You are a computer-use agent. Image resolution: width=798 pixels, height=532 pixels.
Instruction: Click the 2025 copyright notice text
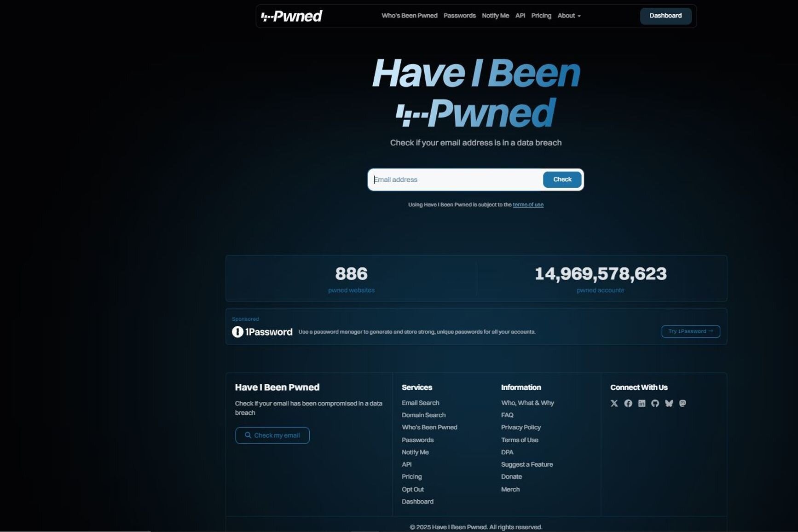[476, 527]
